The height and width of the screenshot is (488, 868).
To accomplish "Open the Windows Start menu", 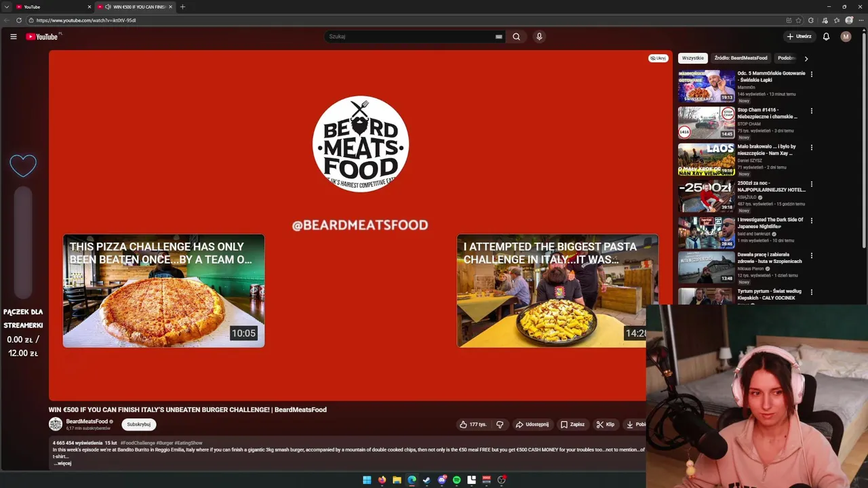I will (x=367, y=480).
